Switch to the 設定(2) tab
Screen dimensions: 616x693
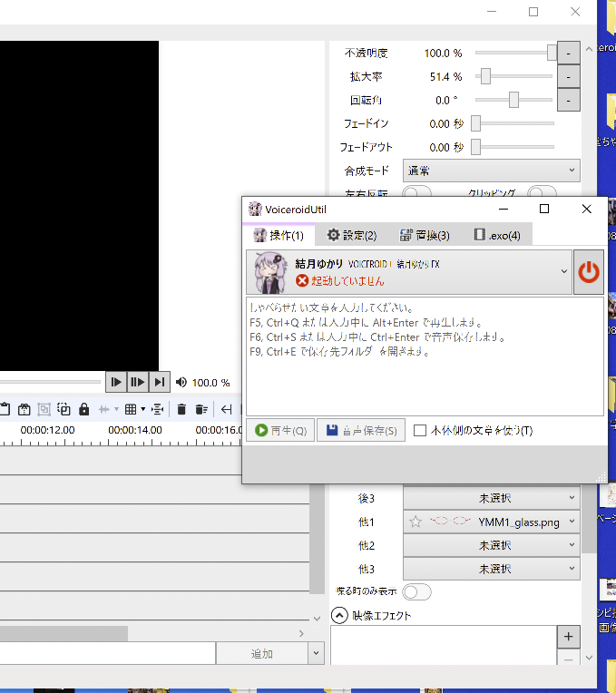click(351, 236)
